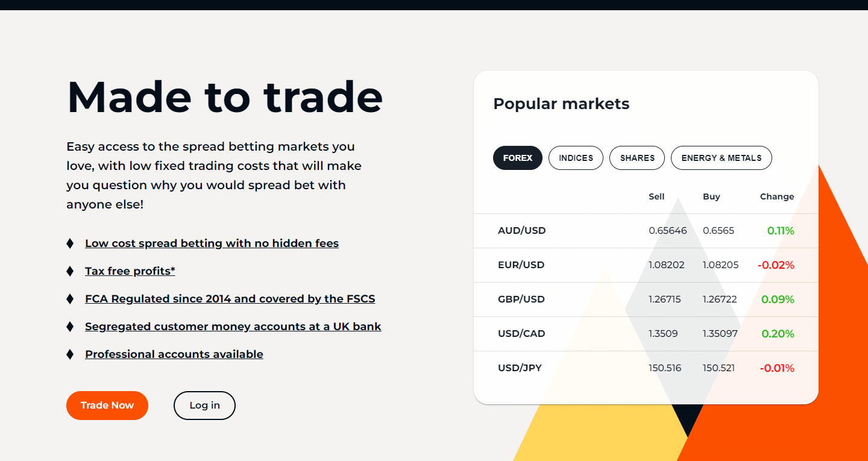Open the Tax free profits link

pyautogui.click(x=130, y=271)
